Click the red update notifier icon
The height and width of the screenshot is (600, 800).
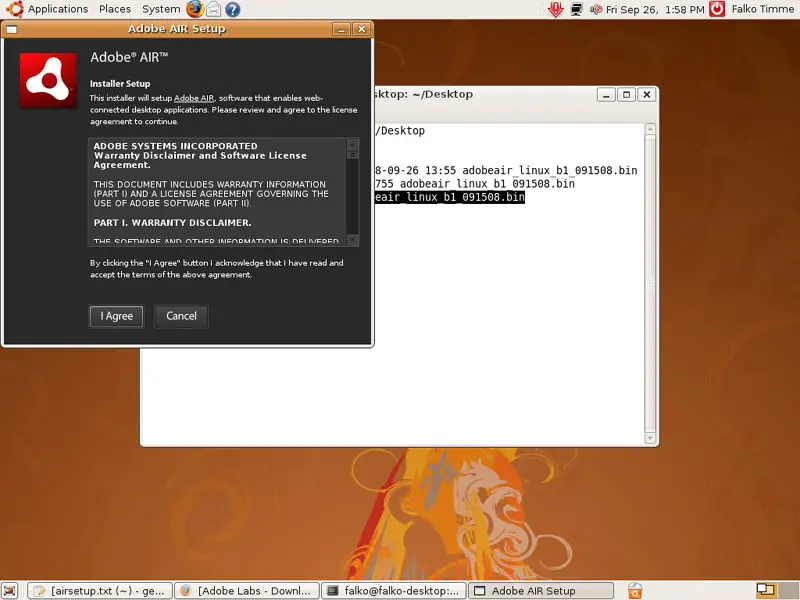point(556,9)
